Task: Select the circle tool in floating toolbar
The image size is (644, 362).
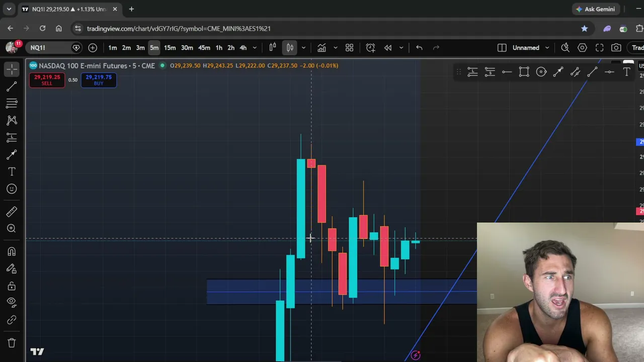Action: click(541, 72)
